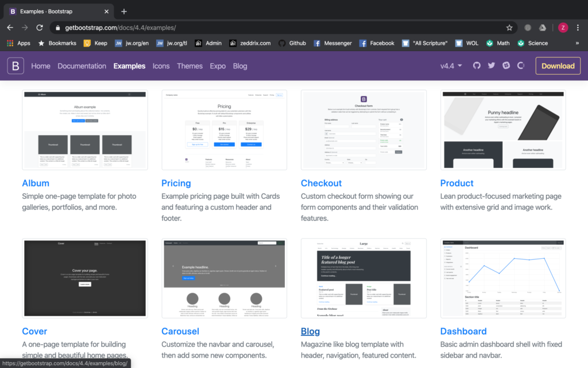This screenshot has width=588, height=368.
Task: Open the WOL bookmark
Action: (x=466, y=43)
